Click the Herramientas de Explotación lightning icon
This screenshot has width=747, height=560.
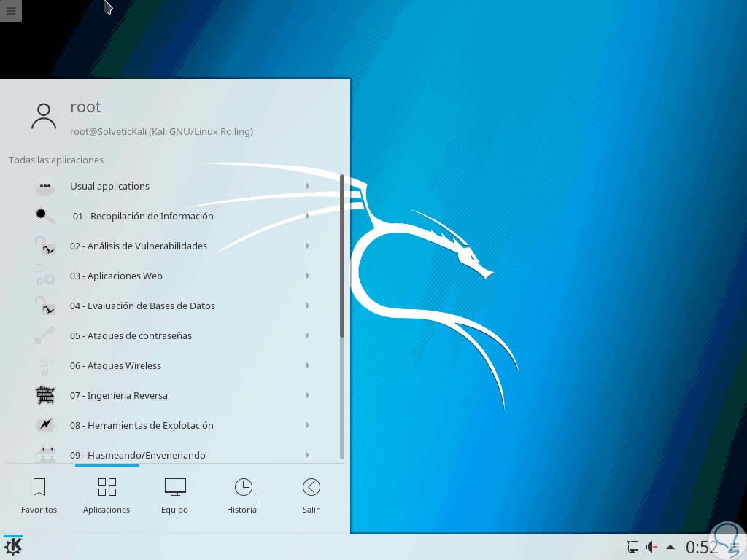point(45,425)
